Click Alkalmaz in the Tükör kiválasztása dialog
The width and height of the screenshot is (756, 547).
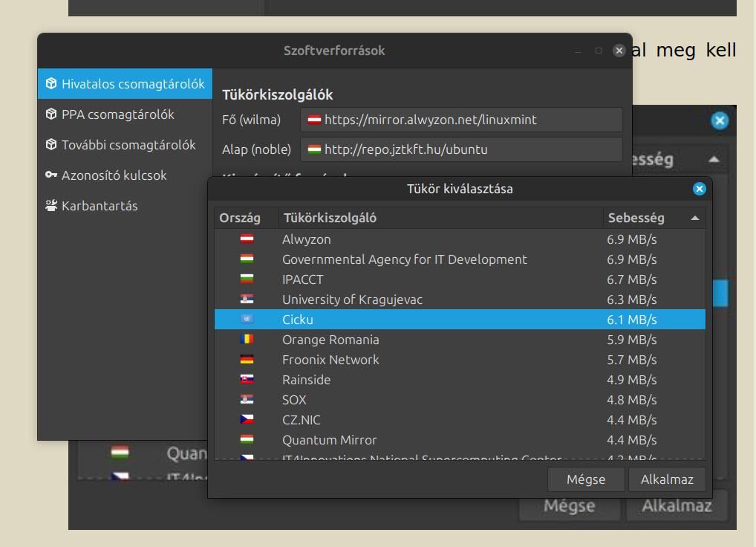667,479
